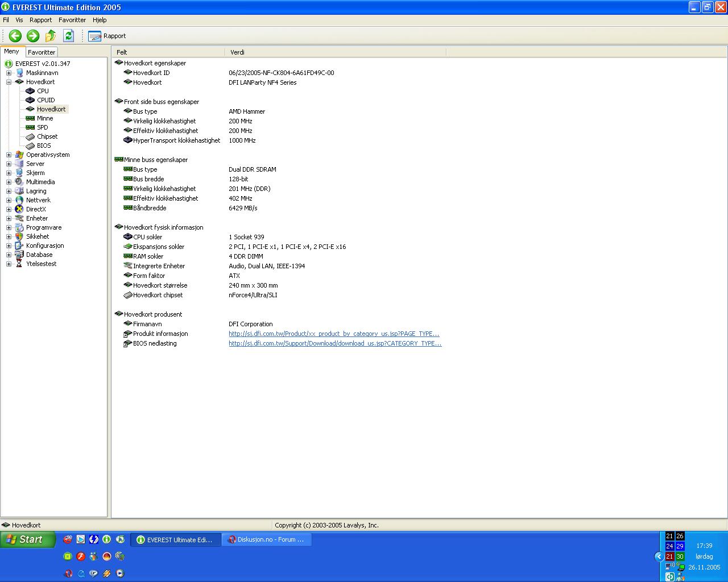728x582 pixels.
Task: Open the Fil menu
Action: pos(6,20)
